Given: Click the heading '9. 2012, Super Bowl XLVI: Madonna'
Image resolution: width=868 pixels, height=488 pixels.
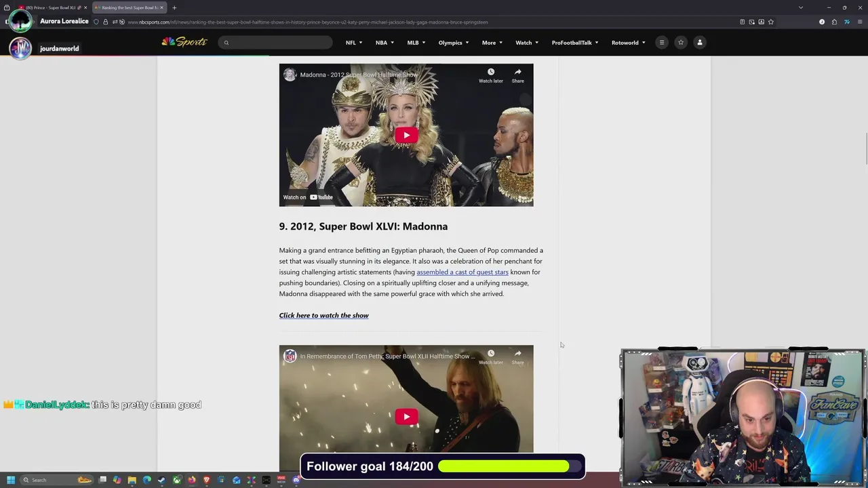Looking at the screenshot, I should (x=363, y=226).
